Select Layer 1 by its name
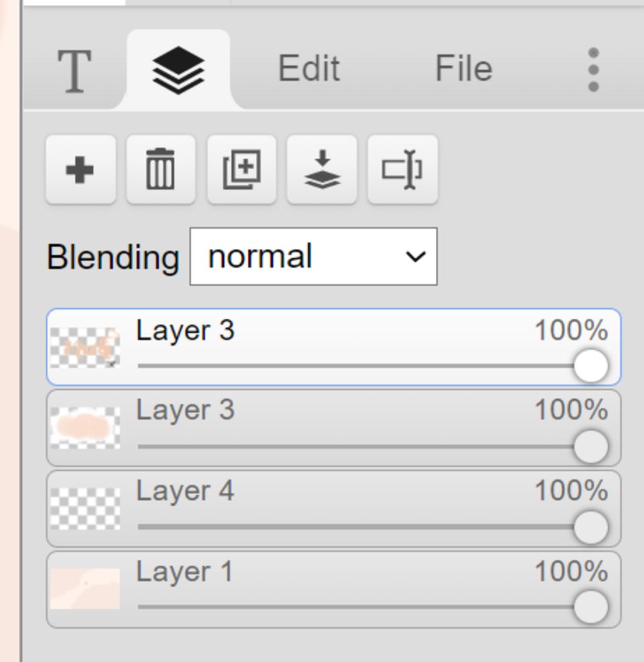Viewport: 644px width, 662px height. point(184,571)
